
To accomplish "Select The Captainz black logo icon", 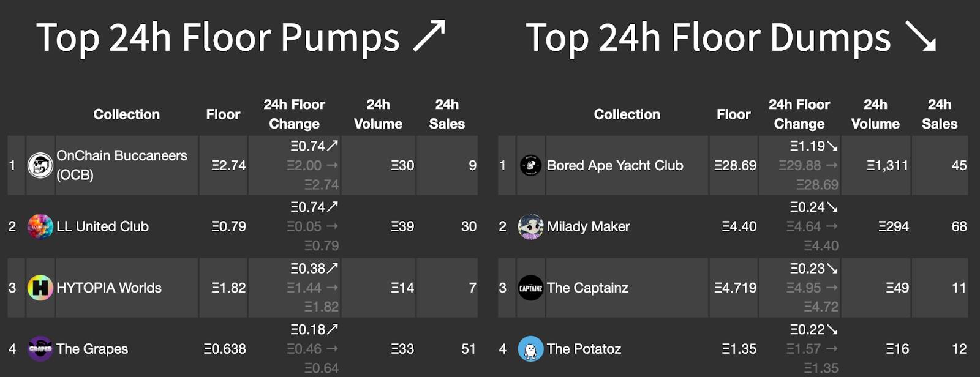I will pyautogui.click(x=530, y=288).
